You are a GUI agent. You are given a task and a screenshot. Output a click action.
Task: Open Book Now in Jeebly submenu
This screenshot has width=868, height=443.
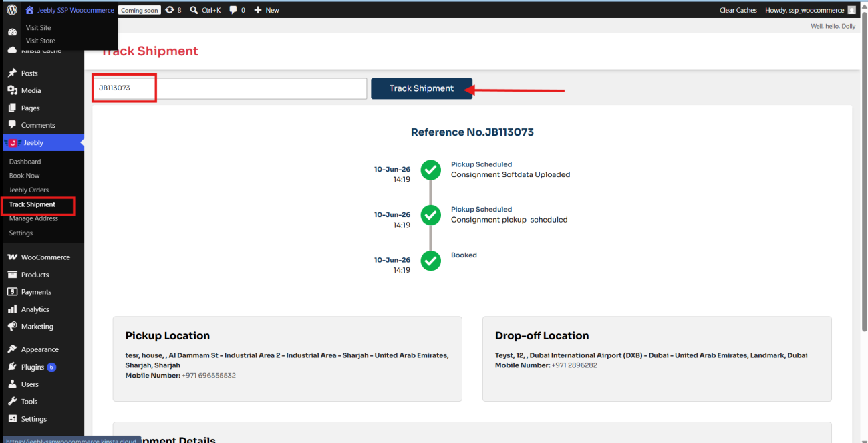tap(24, 176)
